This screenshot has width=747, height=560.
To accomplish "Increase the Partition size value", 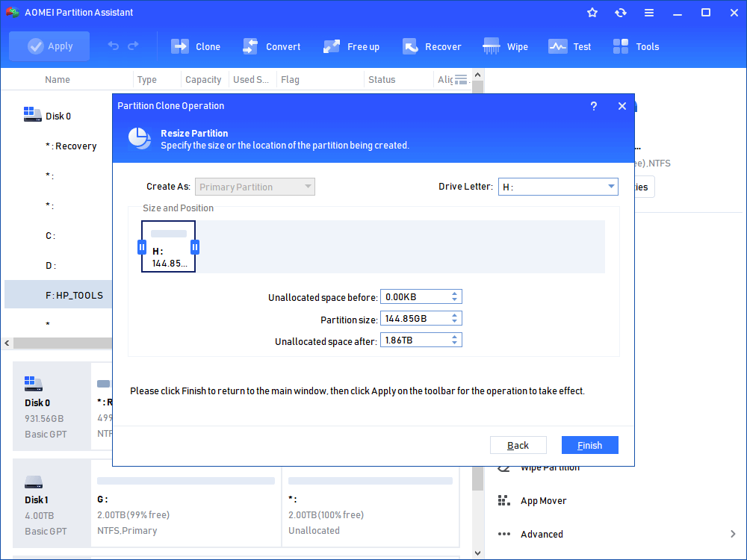I will click(454, 315).
